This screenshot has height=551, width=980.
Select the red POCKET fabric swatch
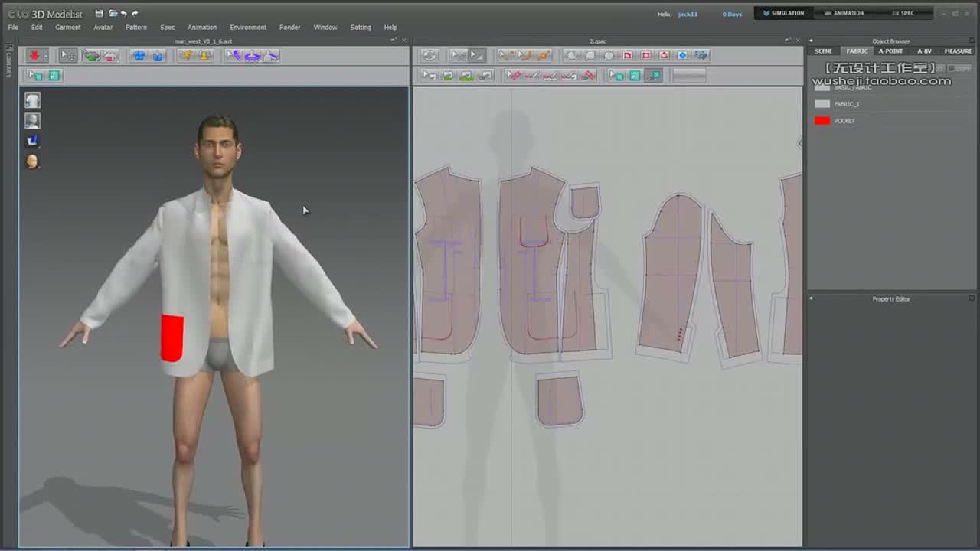coord(822,121)
